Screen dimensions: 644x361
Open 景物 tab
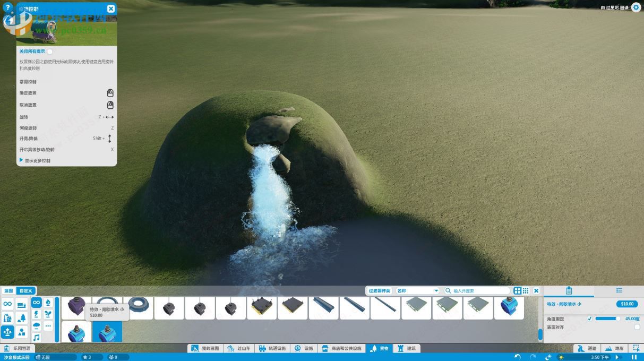pyautogui.click(x=379, y=349)
